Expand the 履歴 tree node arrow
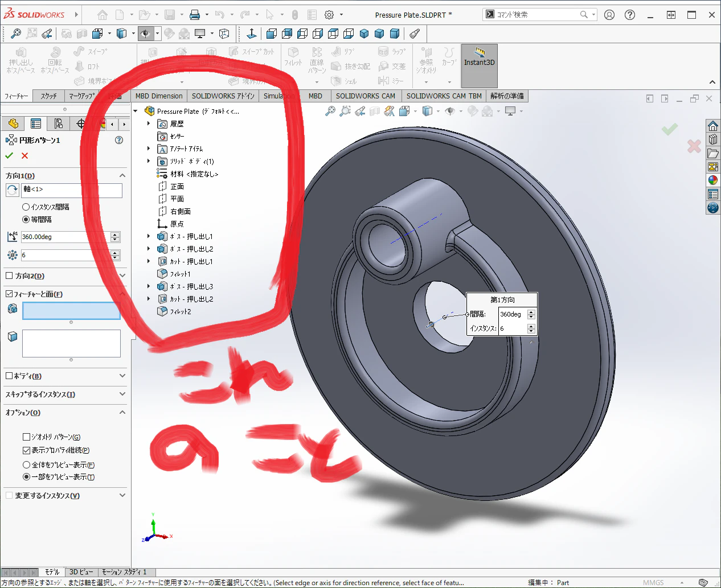The height and width of the screenshot is (588, 721). pos(149,124)
